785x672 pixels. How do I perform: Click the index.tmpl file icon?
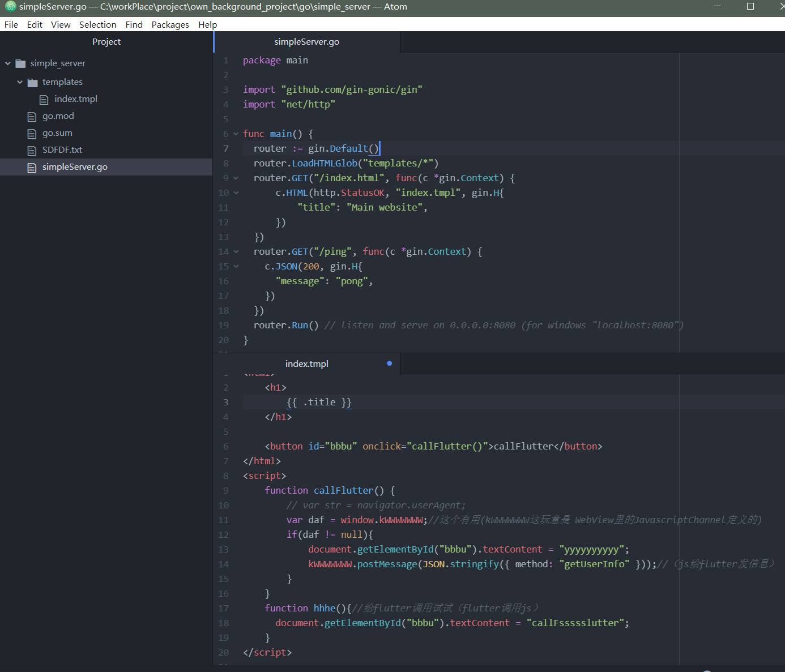[x=44, y=100]
